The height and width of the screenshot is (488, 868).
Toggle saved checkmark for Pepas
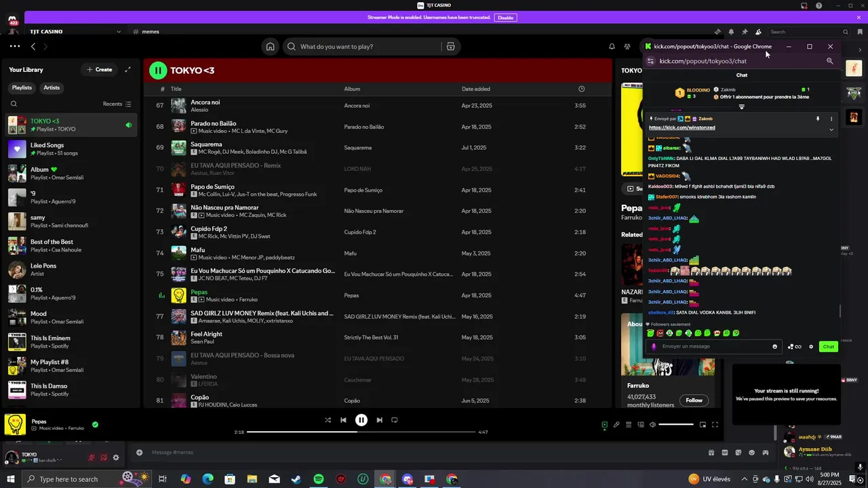tap(95, 425)
